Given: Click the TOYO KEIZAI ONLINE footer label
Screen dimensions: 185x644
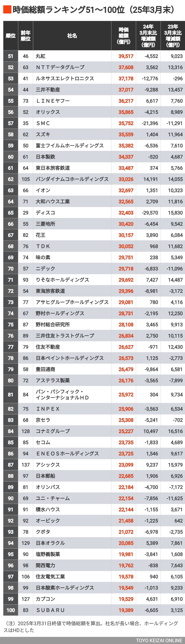Looking at the screenshot, I should 159,640.
